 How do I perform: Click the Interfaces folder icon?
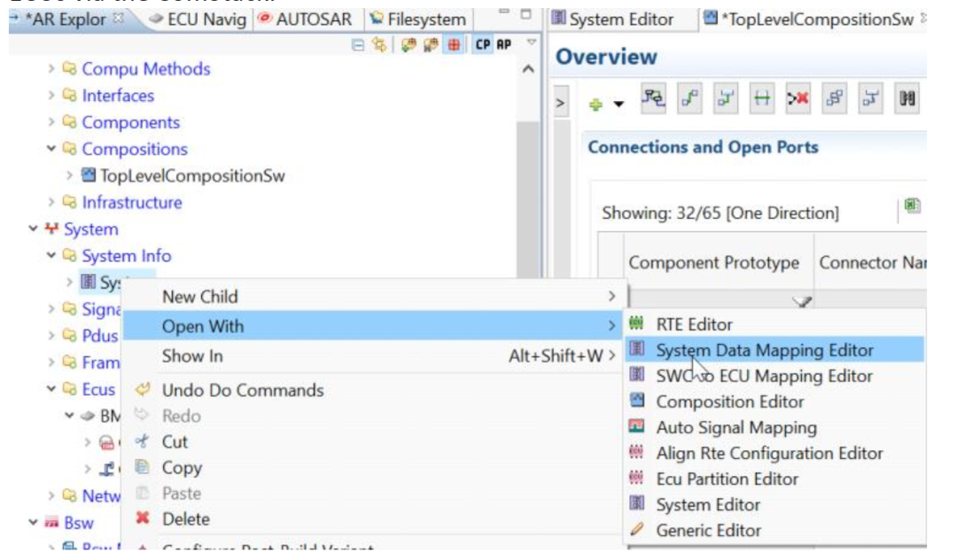pos(70,95)
